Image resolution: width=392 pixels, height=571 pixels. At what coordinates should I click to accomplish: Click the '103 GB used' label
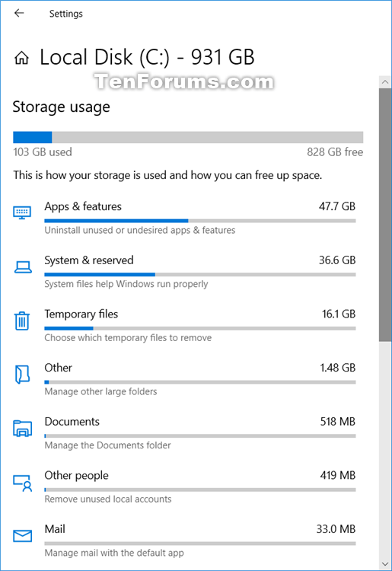pyautogui.click(x=43, y=152)
